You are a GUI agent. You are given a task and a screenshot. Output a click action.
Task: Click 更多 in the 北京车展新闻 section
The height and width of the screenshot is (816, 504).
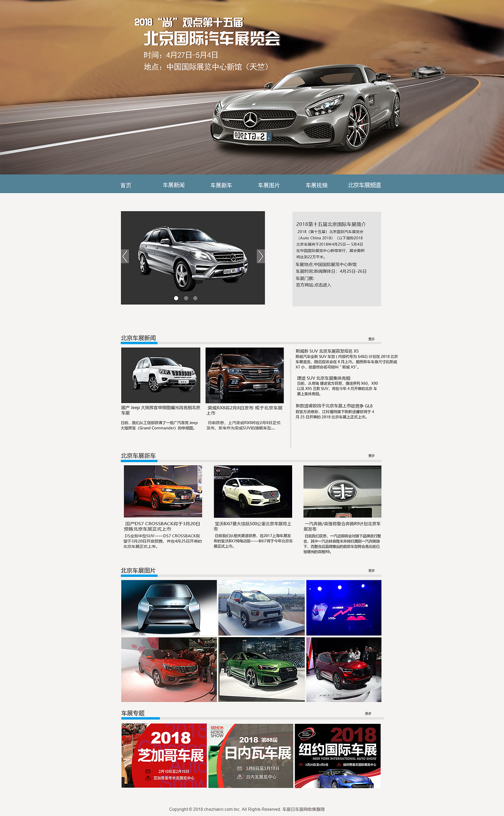(372, 339)
